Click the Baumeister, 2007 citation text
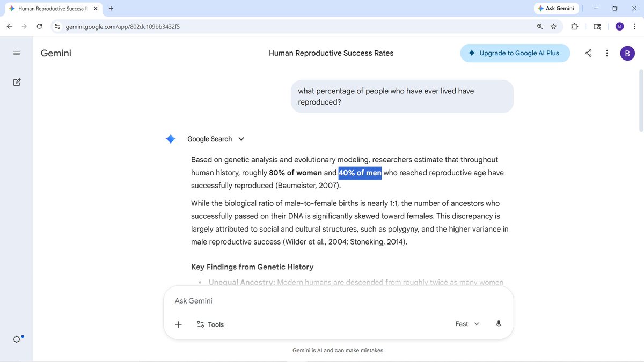 [x=308, y=186]
